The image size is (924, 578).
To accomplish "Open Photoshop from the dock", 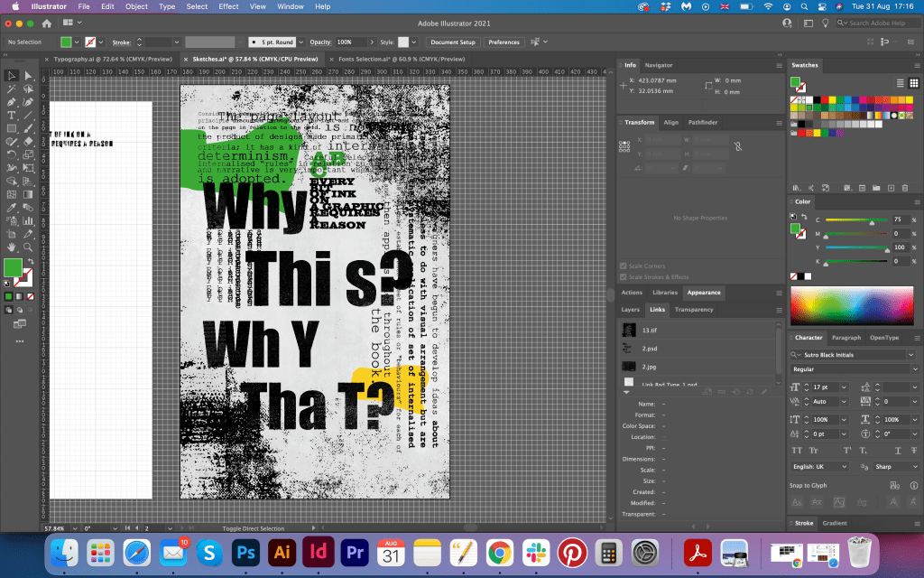I will point(245,551).
